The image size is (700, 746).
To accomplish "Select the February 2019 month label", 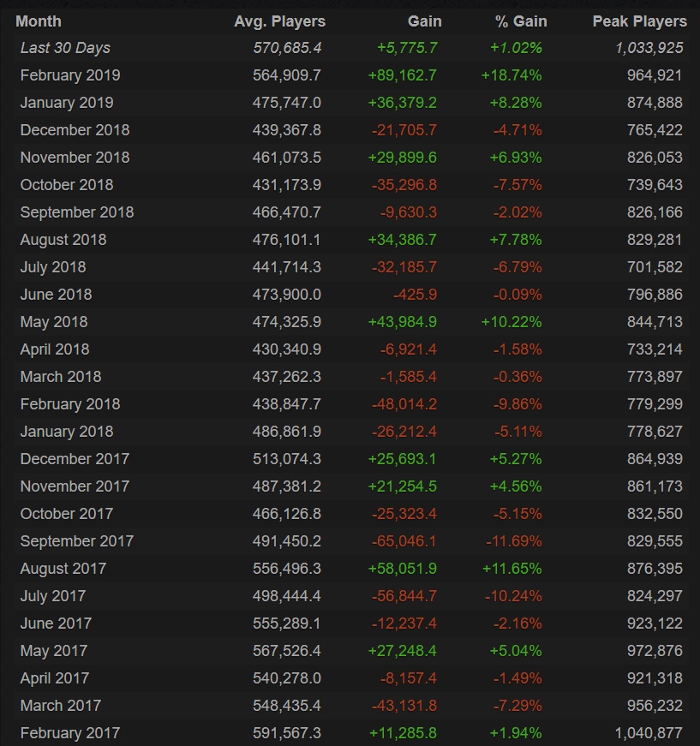I will point(70,75).
